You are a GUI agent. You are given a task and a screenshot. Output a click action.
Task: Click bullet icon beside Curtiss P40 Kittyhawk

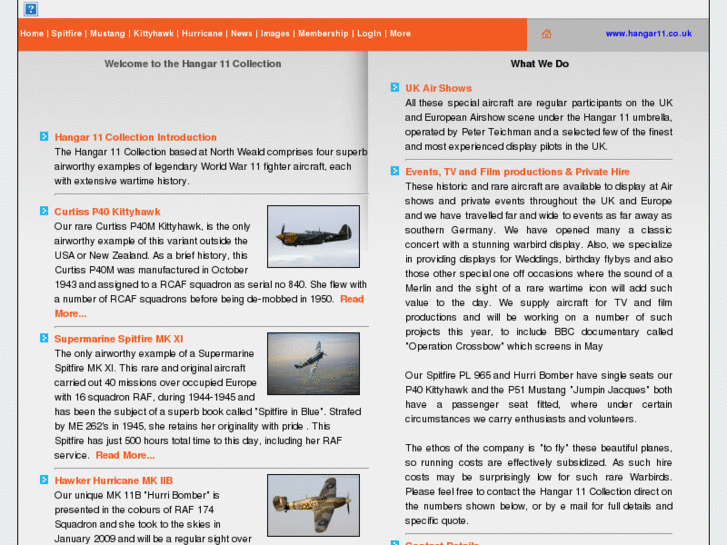[44, 211]
